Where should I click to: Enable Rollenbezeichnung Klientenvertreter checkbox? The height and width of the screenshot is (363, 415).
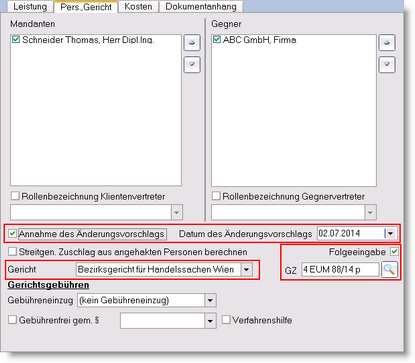pos(15,196)
